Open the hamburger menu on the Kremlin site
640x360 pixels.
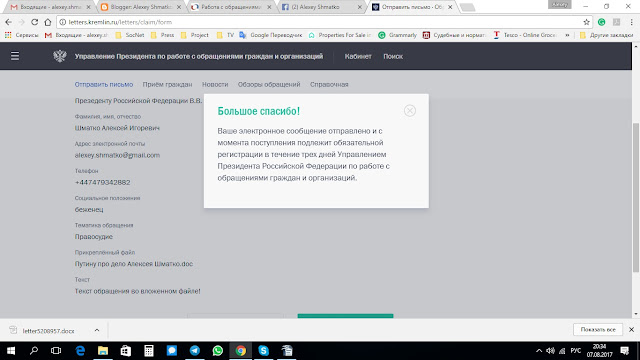tap(15, 56)
